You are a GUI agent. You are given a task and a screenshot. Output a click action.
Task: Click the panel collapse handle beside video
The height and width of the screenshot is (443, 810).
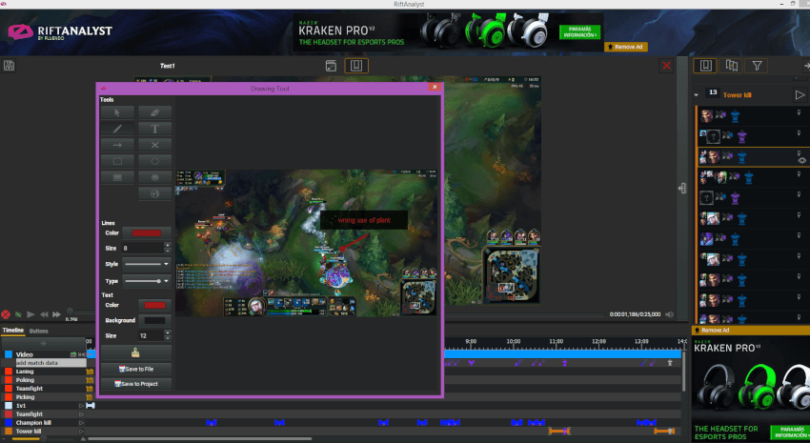point(682,188)
